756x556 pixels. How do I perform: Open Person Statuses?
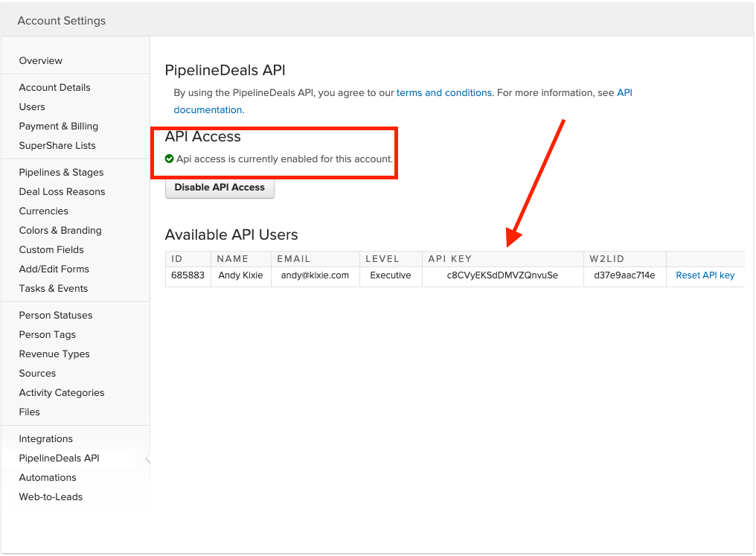[x=56, y=315]
